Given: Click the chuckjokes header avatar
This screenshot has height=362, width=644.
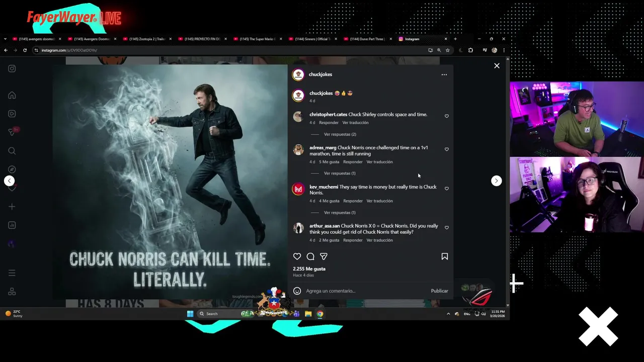Looking at the screenshot, I should [x=298, y=74].
